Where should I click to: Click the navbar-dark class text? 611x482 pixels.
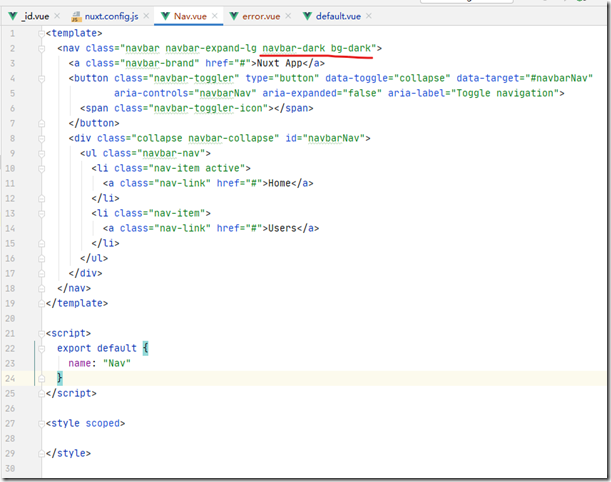coord(293,48)
